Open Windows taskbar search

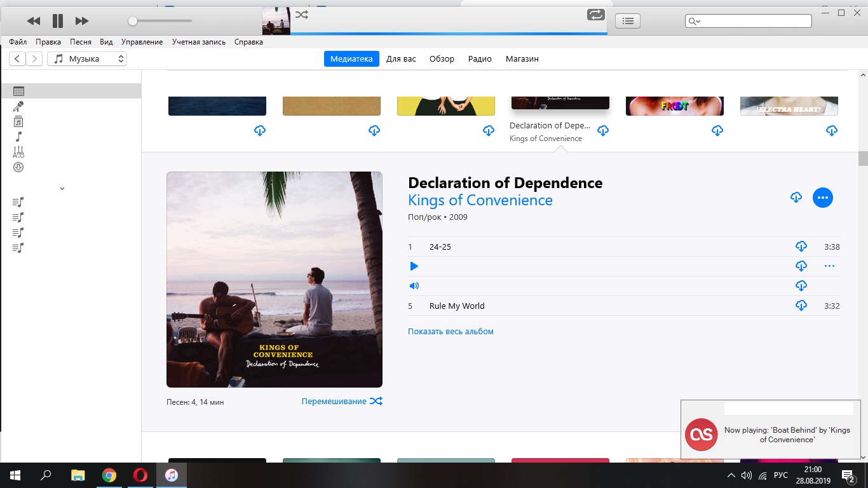(46, 475)
